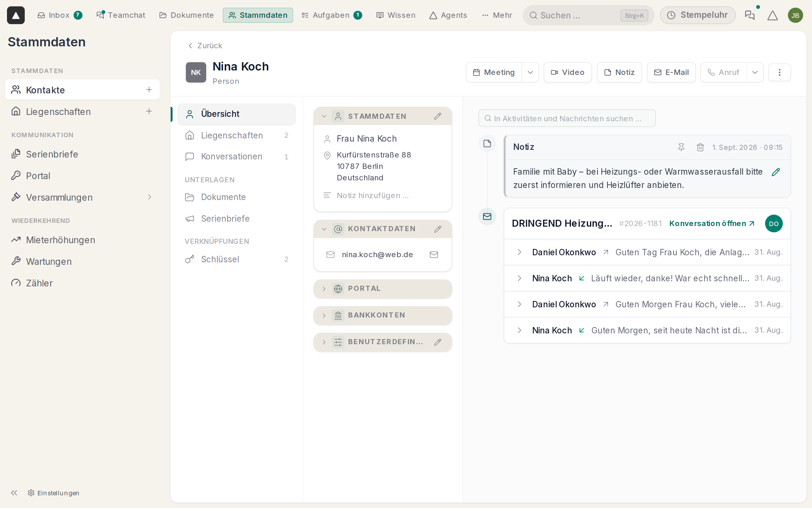This screenshot has width=812, height=508.
Task: Open the three-dot more options menu
Action: pos(779,72)
